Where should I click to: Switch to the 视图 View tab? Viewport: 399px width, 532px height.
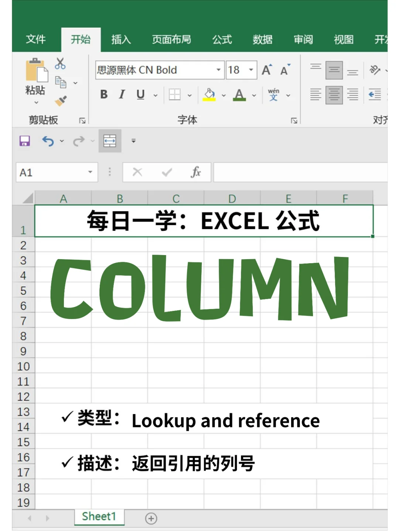pyautogui.click(x=344, y=40)
